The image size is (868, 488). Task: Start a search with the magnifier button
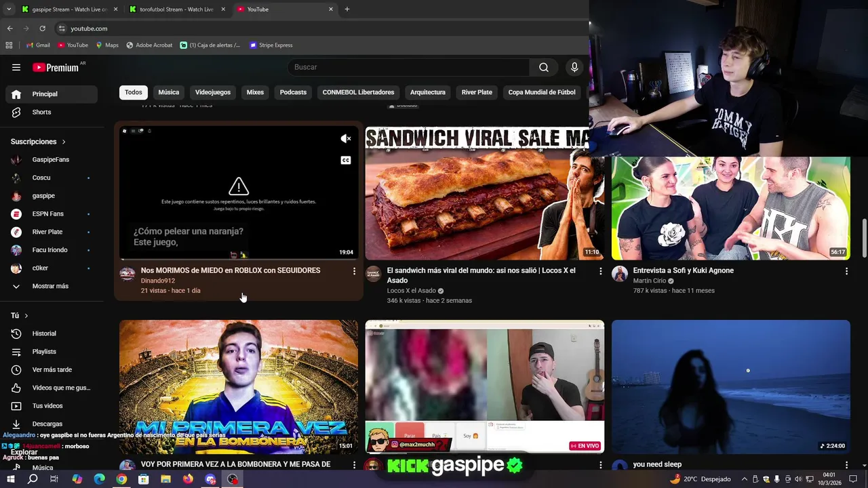(544, 67)
